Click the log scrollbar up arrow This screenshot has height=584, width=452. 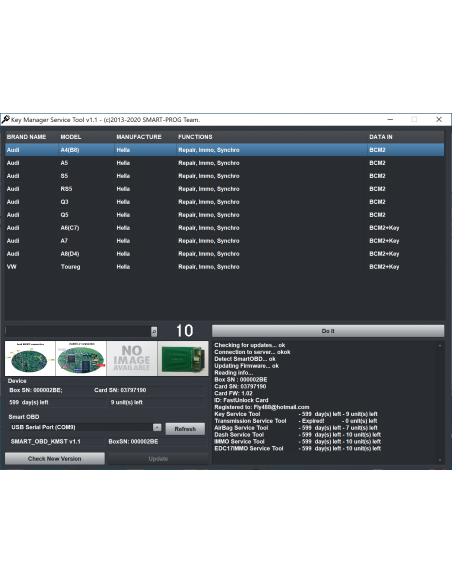(x=440, y=345)
